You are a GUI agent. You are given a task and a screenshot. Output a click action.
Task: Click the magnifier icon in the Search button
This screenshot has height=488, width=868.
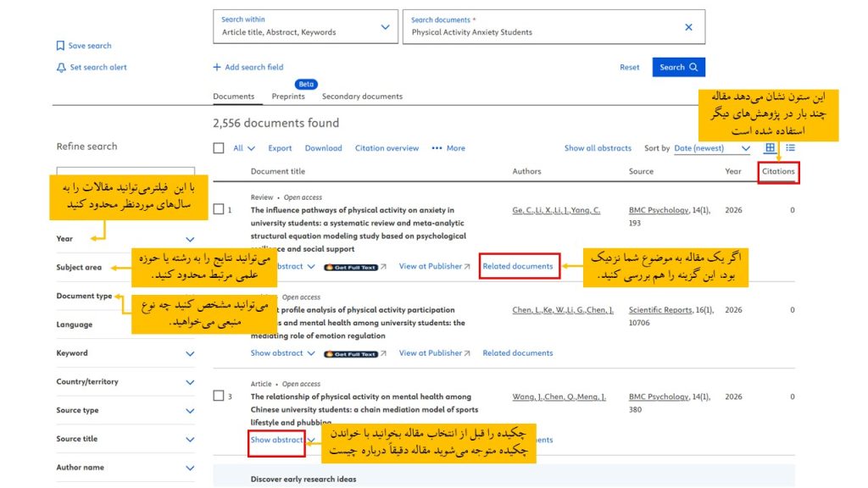[693, 67]
